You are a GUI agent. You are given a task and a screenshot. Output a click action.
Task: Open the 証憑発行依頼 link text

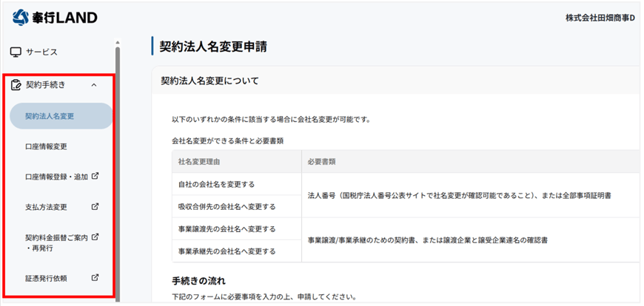46,279
